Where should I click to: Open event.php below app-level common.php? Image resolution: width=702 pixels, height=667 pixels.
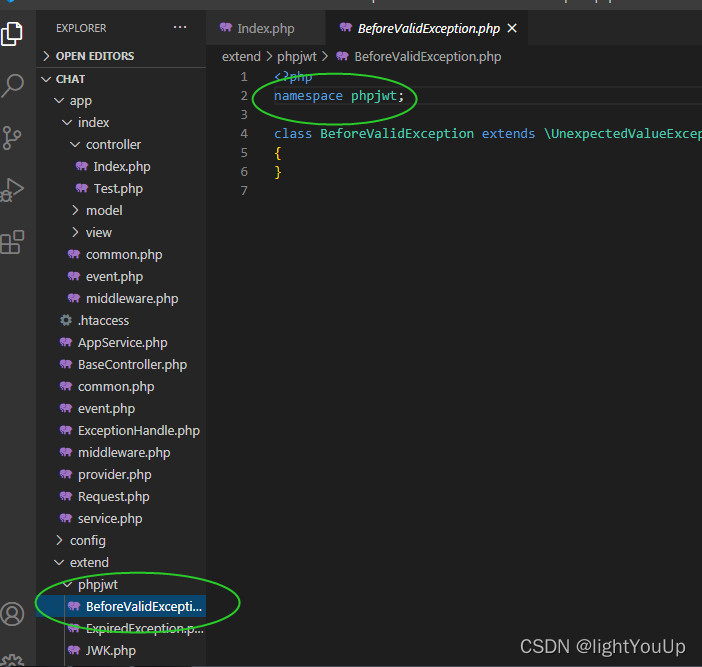coord(121,408)
